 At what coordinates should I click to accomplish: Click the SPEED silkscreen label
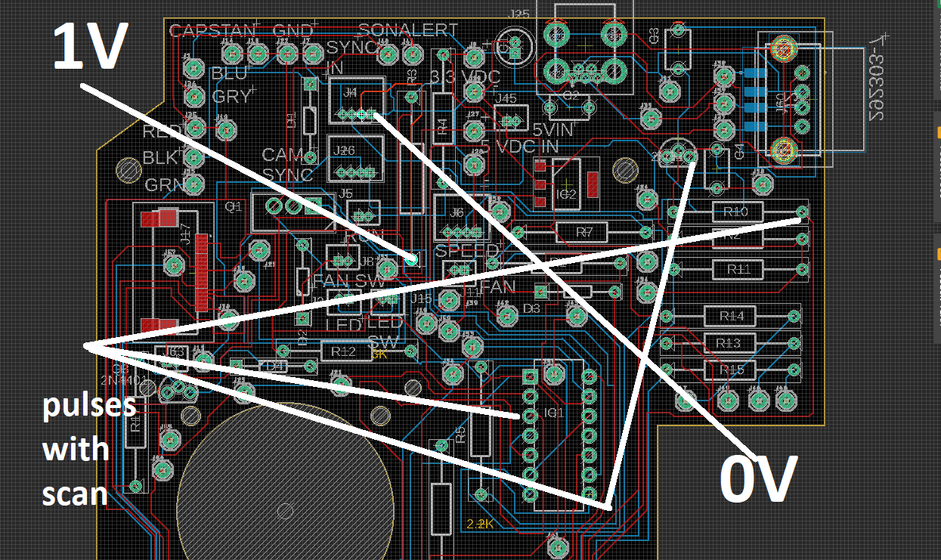point(467,251)
